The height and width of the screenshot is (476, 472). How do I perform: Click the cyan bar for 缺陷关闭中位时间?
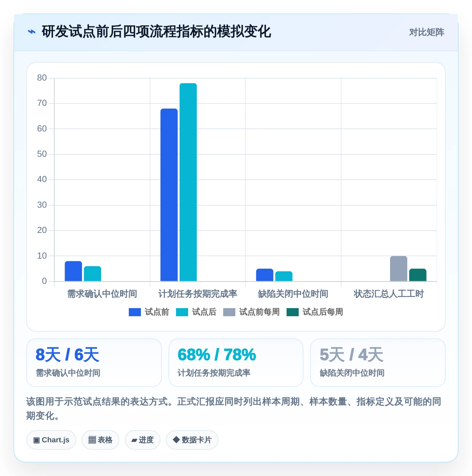point(284,276)
